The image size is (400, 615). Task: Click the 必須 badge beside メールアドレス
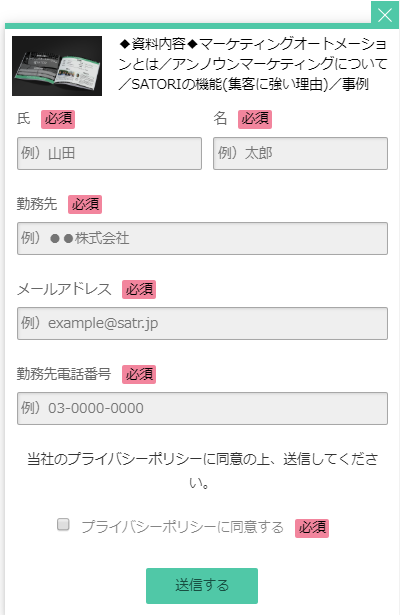[x=139, y=289]
